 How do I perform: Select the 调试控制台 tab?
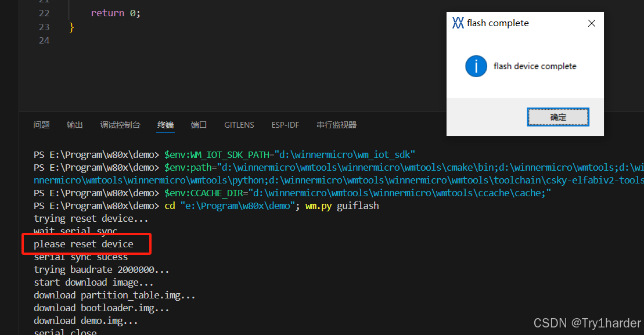(120, 124)
